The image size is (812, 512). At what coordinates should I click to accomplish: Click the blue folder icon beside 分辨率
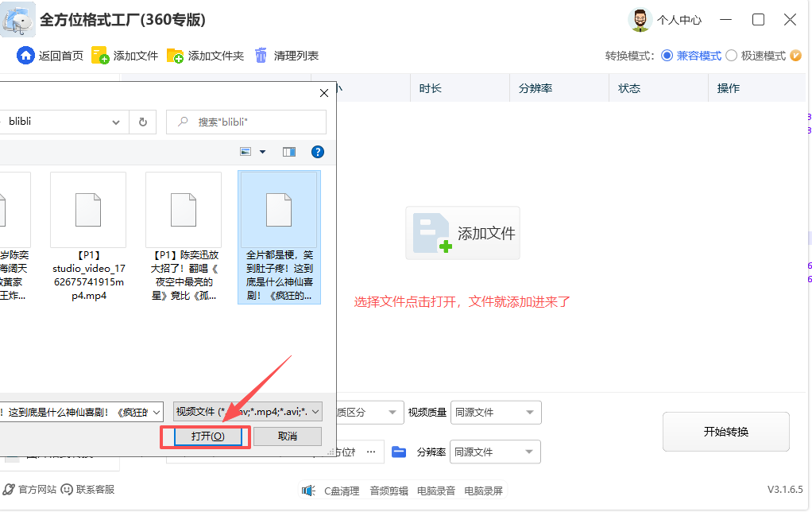(x=399, y=452)
